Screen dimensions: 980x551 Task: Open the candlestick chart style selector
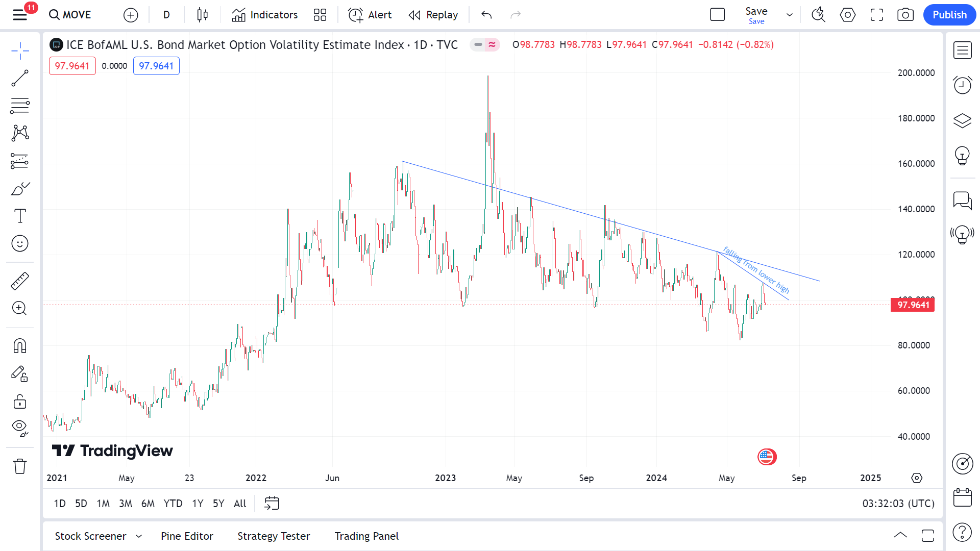[x=202, y=15]
